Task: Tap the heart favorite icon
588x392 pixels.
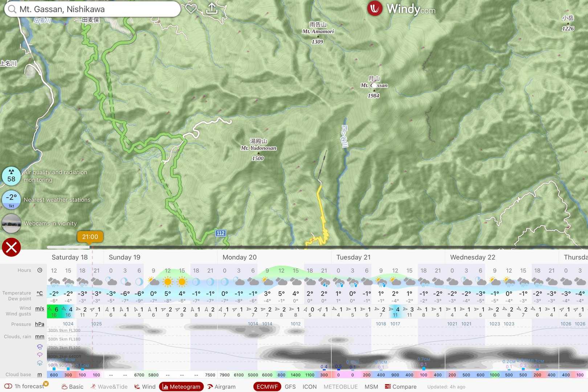Action: coord(191,9)
